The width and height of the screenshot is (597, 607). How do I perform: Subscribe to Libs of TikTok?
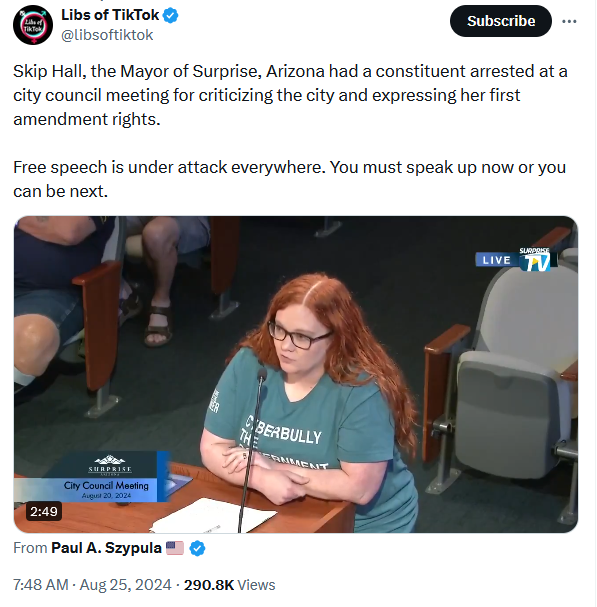tap(501, 21)
